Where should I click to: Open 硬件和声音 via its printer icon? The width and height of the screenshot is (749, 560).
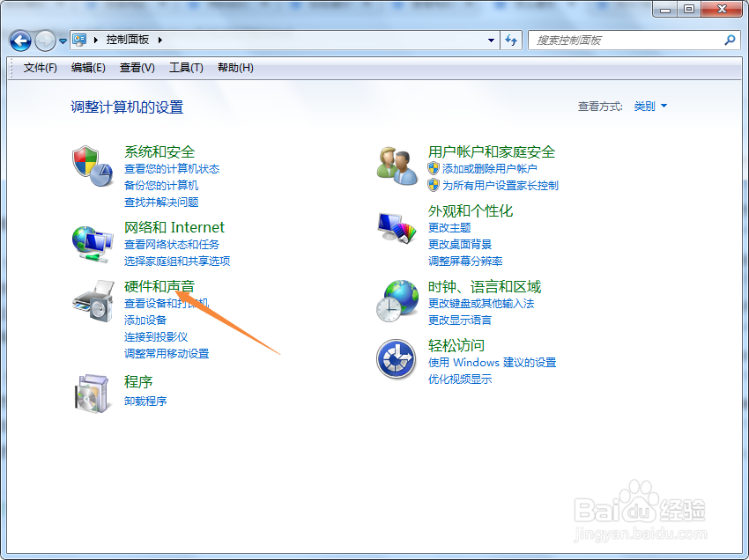point(93,302)
